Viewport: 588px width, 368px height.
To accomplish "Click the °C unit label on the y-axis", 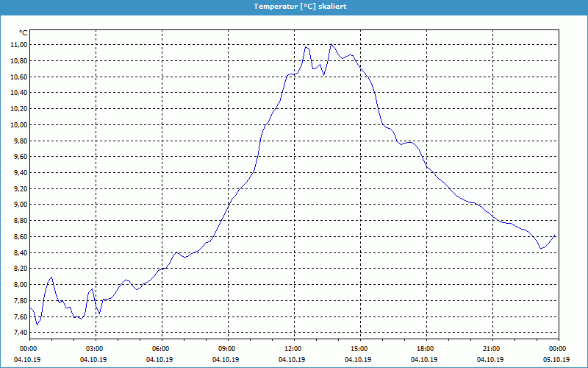I will pyautogui.click(x=23, y=33).
